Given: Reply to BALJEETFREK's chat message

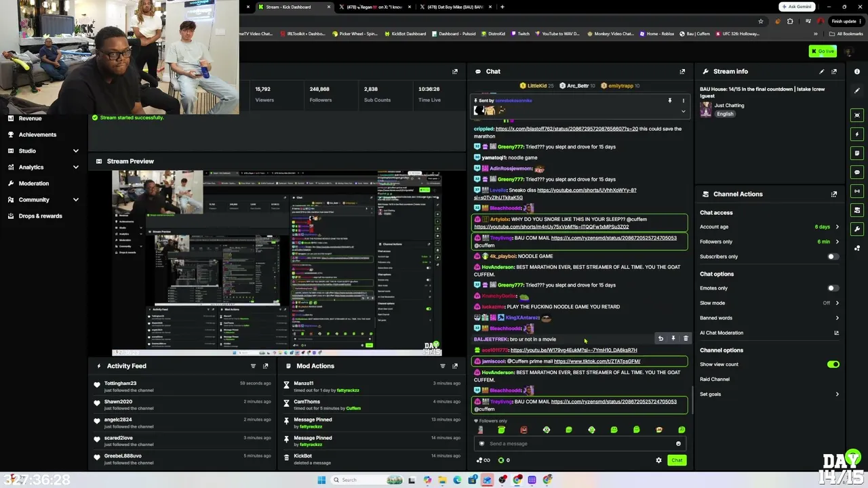Looking at the screenshot, I should (x=660, y=338).
